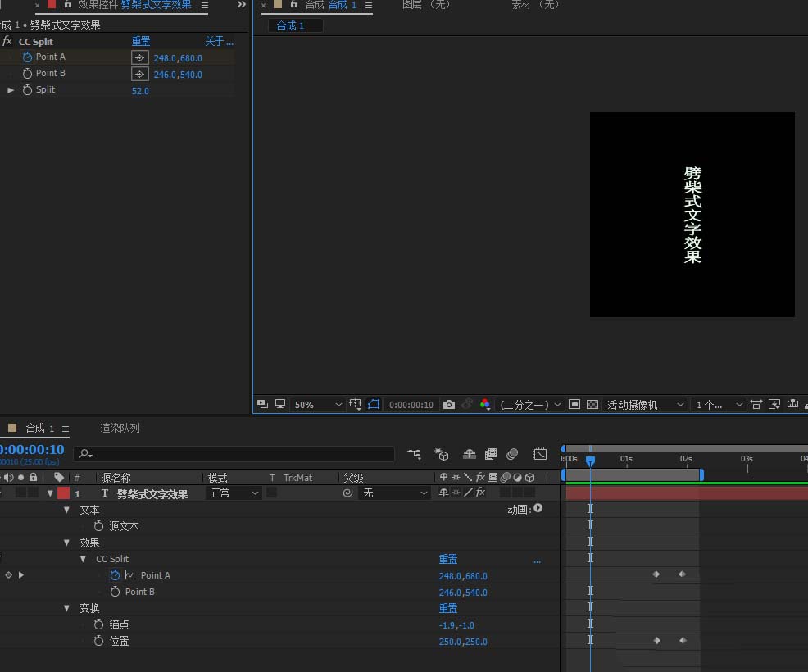Click the timeline layer search field

tap(238, 453)
